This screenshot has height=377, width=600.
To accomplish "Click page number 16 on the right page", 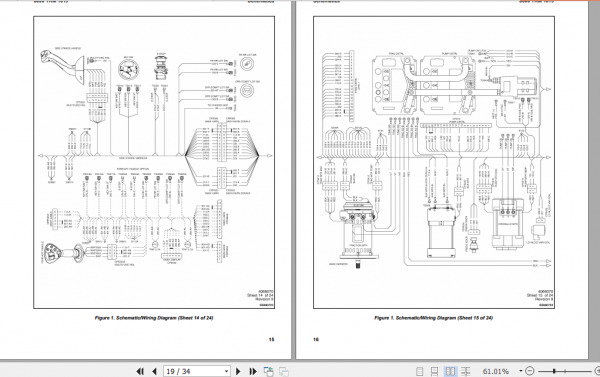I will click(316, 339).
